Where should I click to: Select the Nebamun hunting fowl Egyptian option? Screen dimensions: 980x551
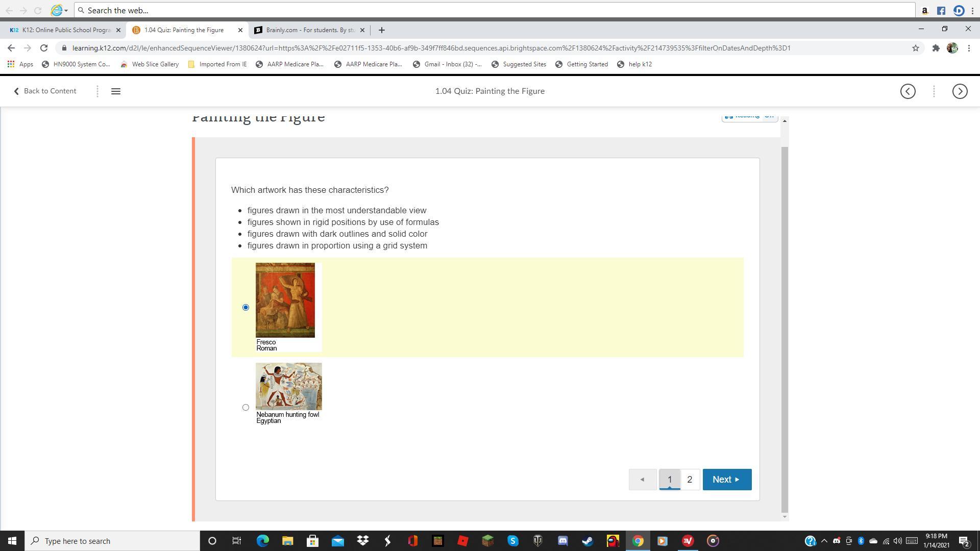(x=246, y=407)
